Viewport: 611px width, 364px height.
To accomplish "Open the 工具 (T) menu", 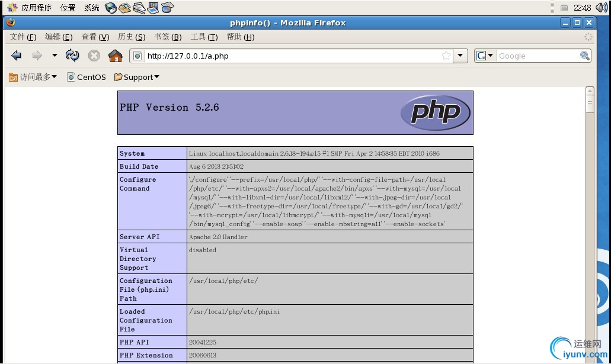I will (204, 37).
